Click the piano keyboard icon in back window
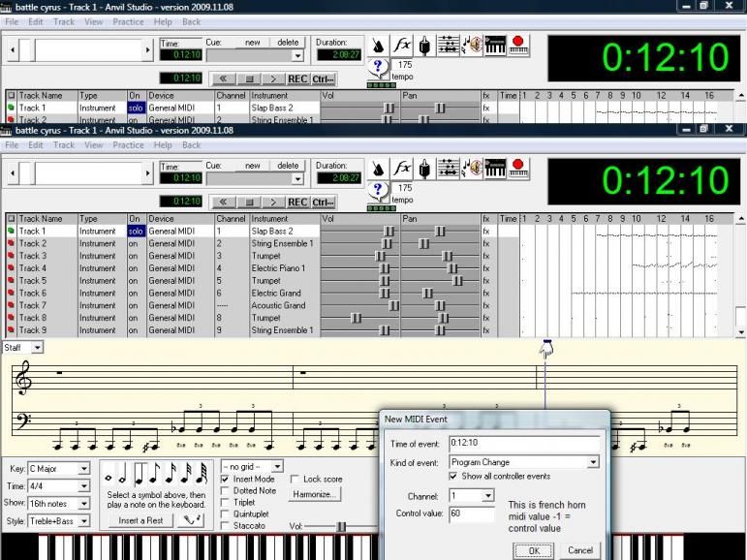Viewport: 747px width, 560px height. click(x=495, y=46)
